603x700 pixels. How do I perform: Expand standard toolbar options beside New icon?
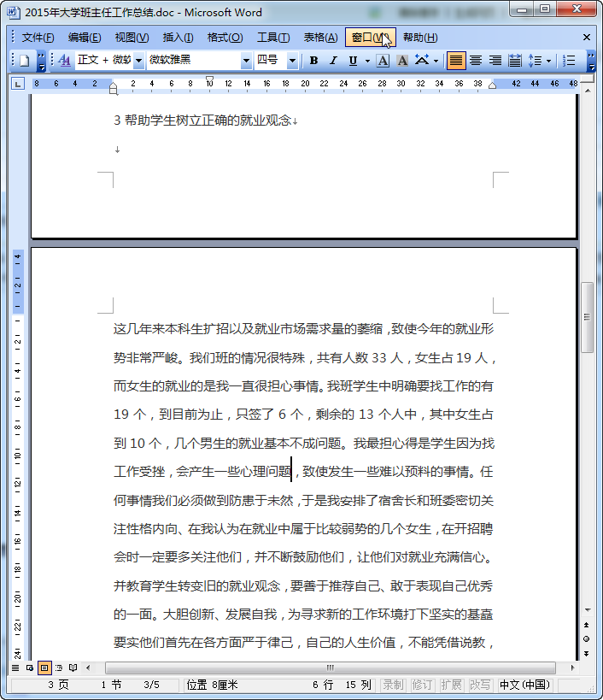point(41,62)
